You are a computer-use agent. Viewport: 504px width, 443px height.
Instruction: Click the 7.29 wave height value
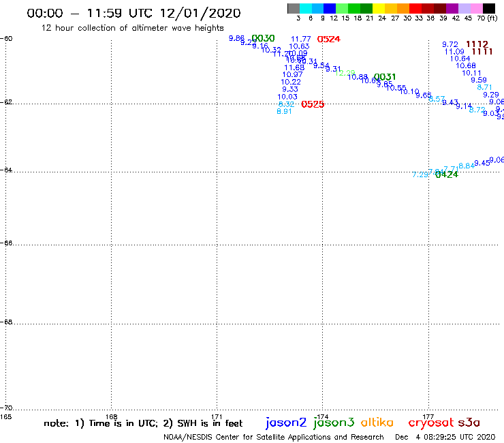pyautogui.click(x=420, y=174)
